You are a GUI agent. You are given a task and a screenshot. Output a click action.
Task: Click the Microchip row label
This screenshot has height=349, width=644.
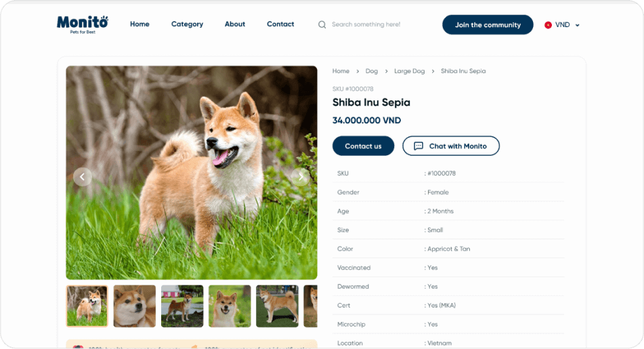coord(351,325)
